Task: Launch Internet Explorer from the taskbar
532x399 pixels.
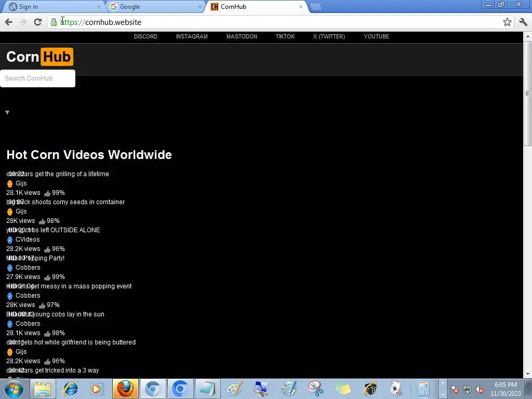Action: (71, 389)
